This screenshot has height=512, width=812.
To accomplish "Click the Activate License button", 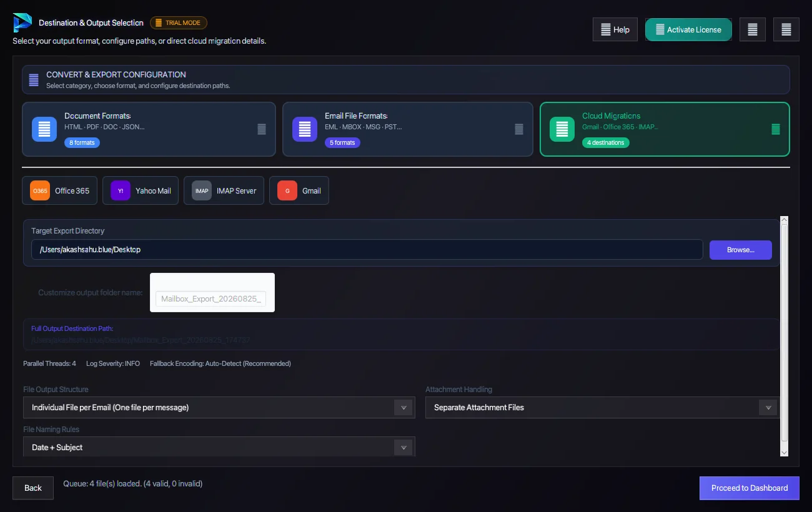I will click(688, 29).
